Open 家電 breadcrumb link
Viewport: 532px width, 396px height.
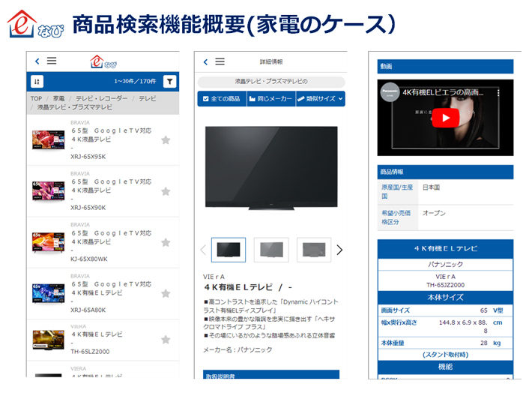pos(58,98)
